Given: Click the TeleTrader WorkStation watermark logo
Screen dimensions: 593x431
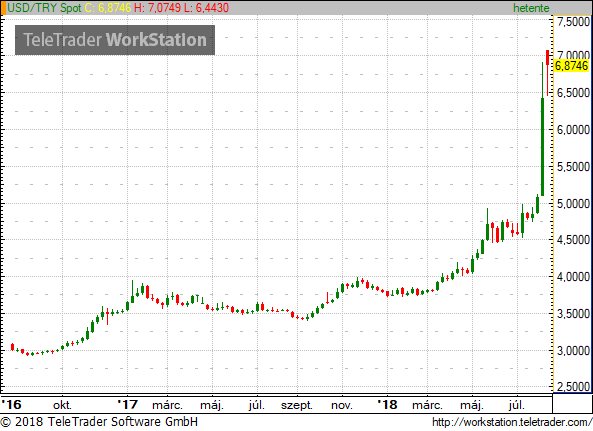Looking at the screenshot, I should (x=115, y=40).
